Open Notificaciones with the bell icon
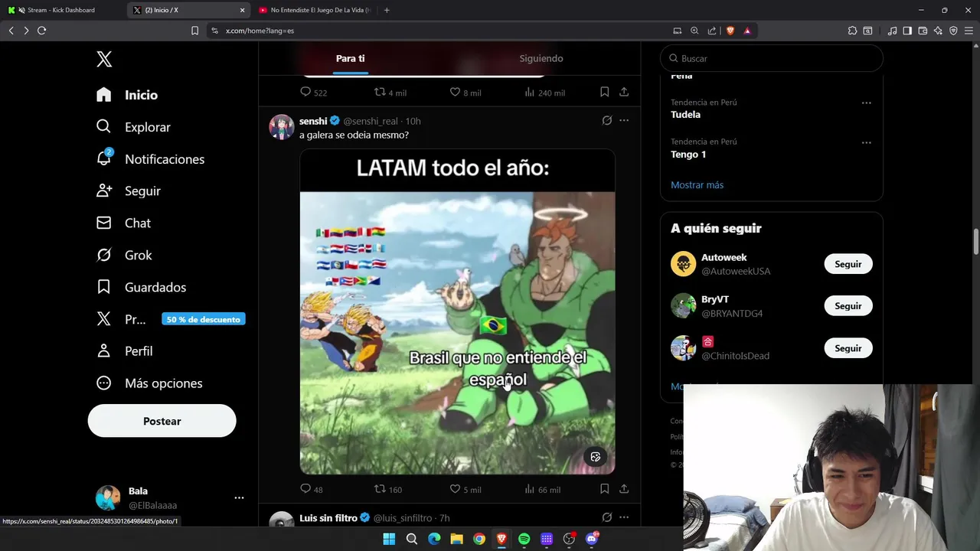 [150, 159]
